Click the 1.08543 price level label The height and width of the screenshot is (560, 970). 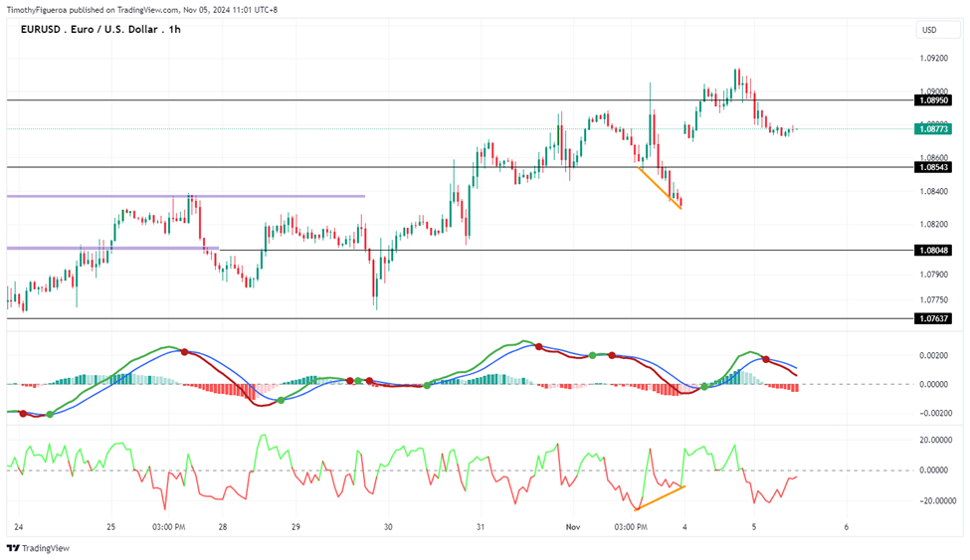tap(932, 168)
